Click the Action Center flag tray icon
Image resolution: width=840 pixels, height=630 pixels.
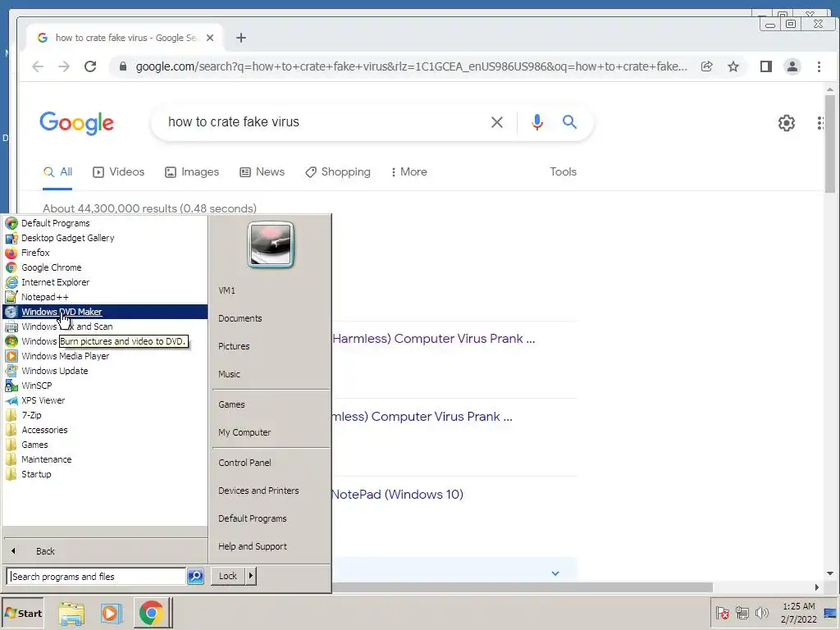pyautogui.click(x=722, y=613)
